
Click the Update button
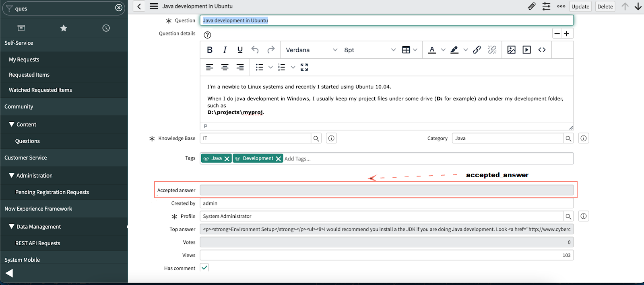[580, 6]
